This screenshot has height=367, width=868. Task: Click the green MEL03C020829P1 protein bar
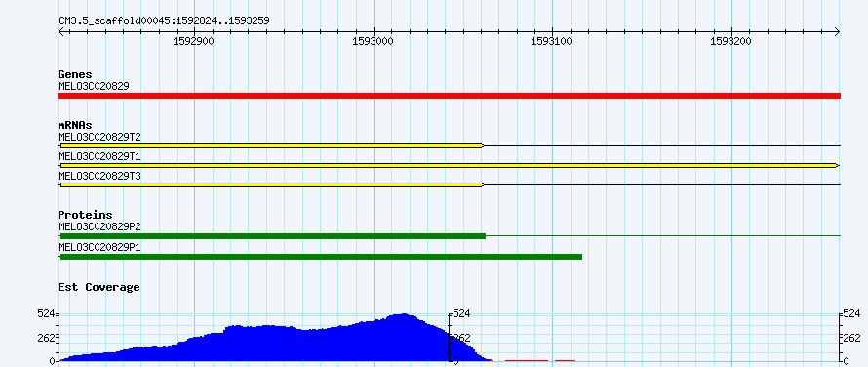coord(321,257)
